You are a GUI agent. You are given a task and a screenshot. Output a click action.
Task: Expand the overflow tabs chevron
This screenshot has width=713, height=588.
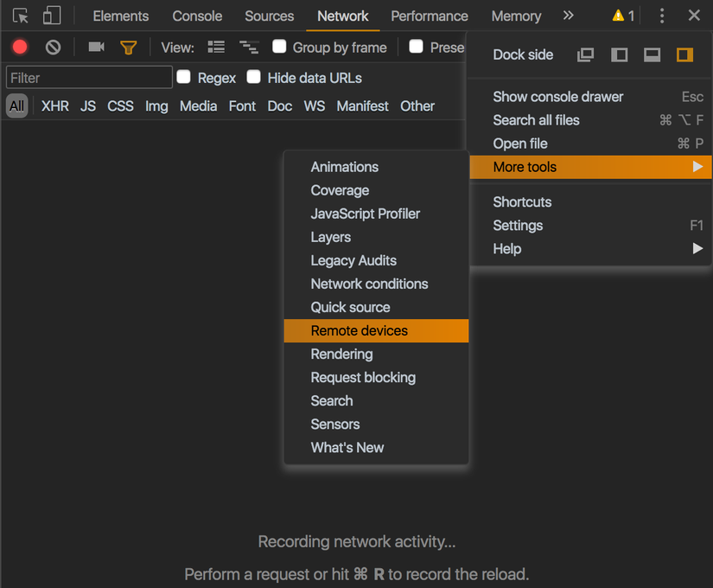(x=568, y=16)
